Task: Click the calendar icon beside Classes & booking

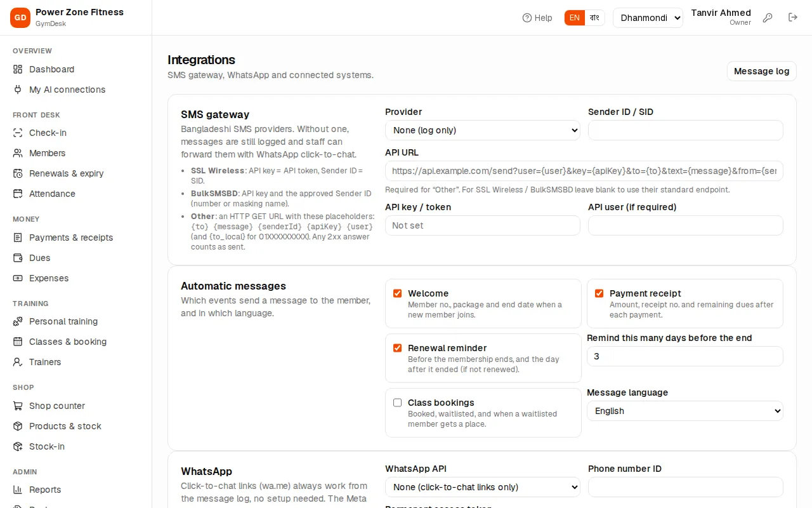Action: [18, 342]
